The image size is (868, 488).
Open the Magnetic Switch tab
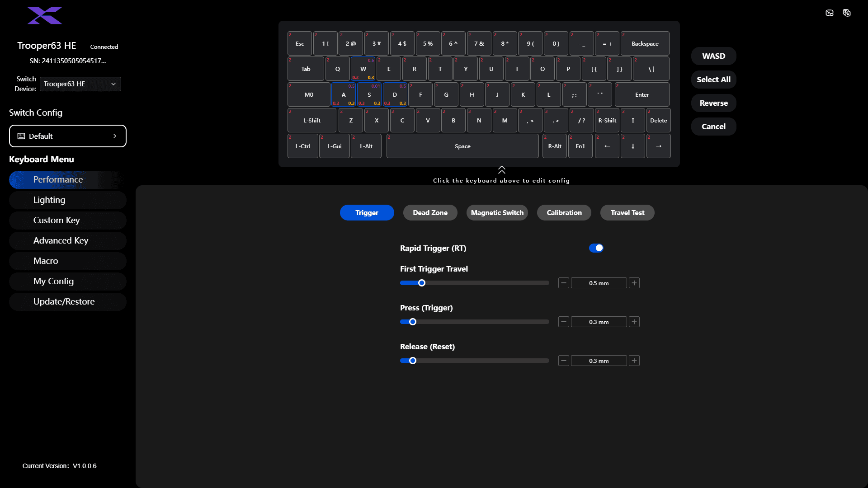click(x=497, y=213)
